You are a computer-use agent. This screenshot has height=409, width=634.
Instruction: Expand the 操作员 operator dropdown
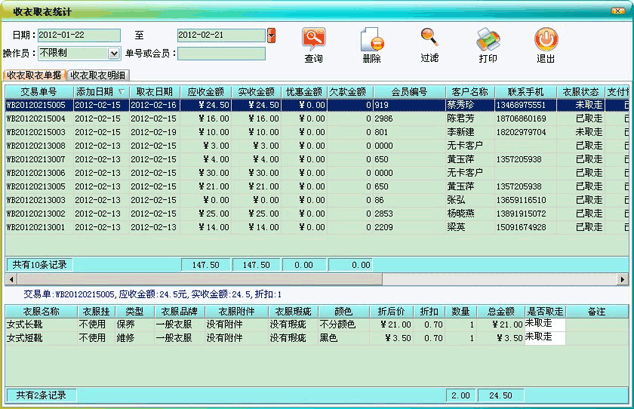coord(115,52)
